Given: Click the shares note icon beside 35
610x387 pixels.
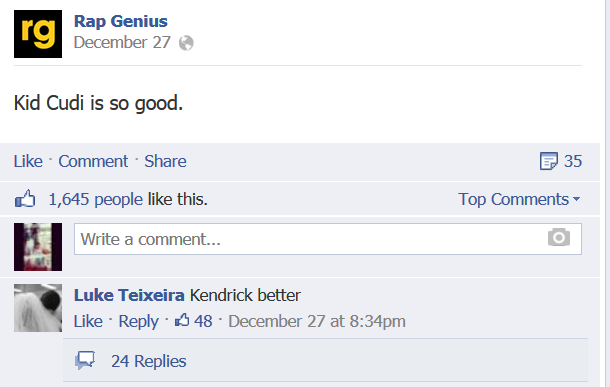Looking at the screenshot, I should [549, 161].
